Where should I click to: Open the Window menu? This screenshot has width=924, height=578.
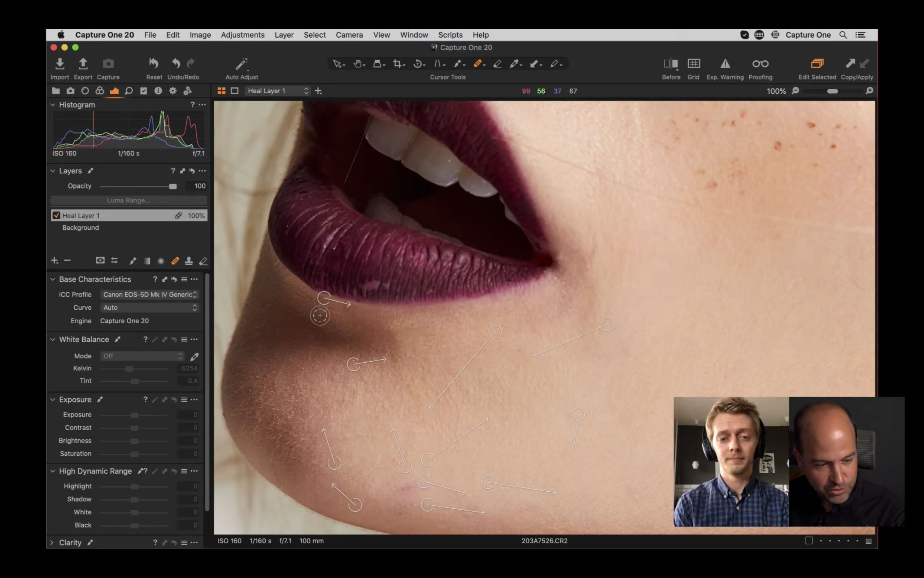[x=414, y=35]
